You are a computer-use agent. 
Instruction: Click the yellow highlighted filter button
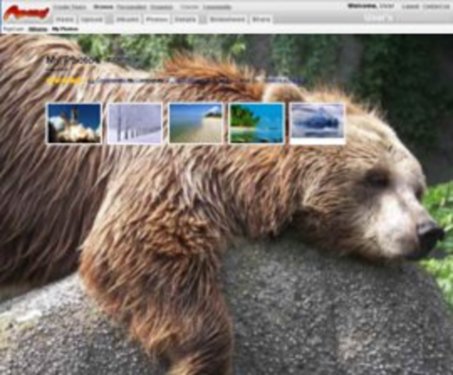pos(64,81)
